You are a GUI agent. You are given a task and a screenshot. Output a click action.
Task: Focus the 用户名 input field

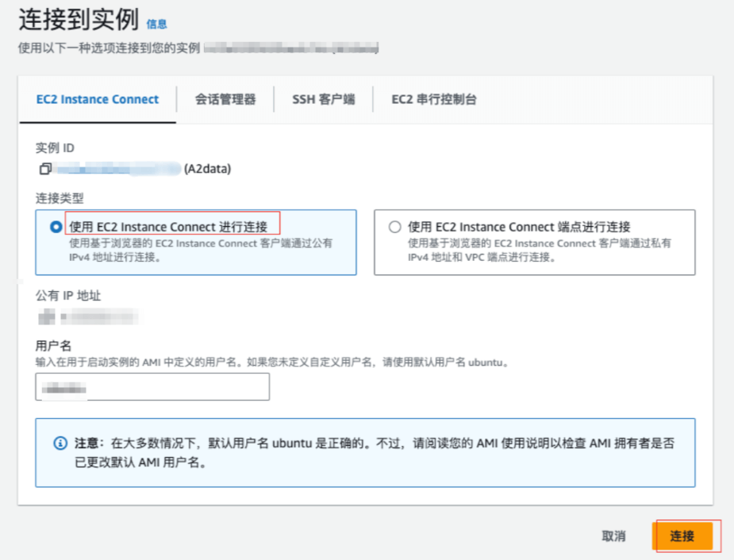coord(152,386)
